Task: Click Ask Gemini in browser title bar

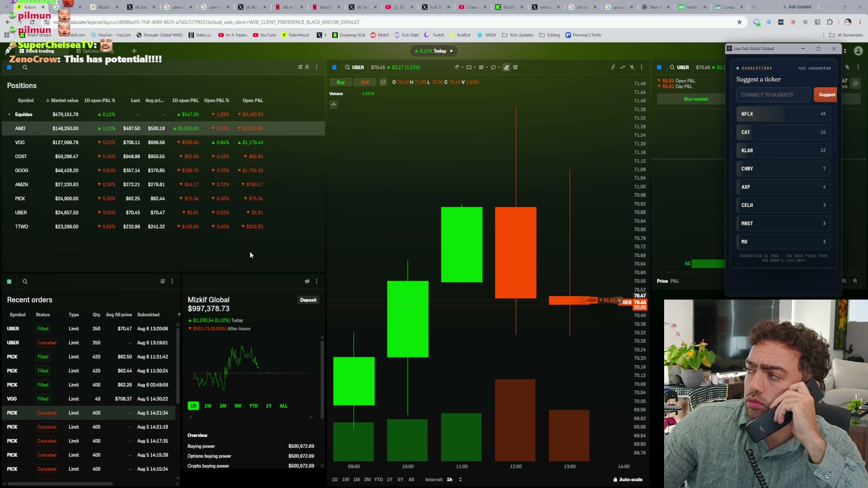Action: coord(797,7)
